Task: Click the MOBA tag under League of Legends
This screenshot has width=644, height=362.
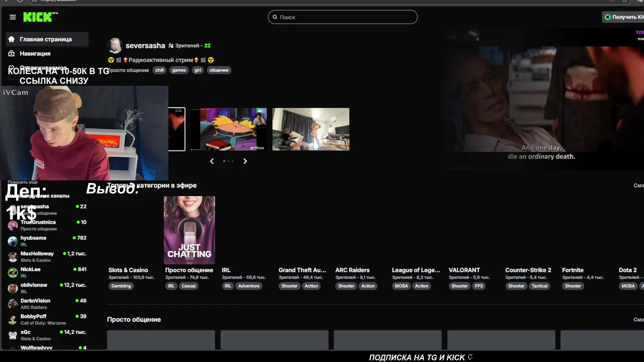Action: (401, 286)
